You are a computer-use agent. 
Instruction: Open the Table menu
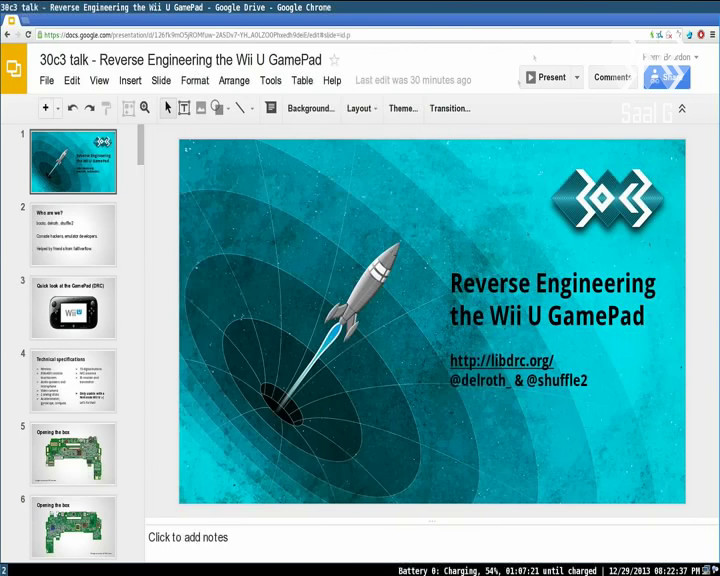(x=302, y=80)
